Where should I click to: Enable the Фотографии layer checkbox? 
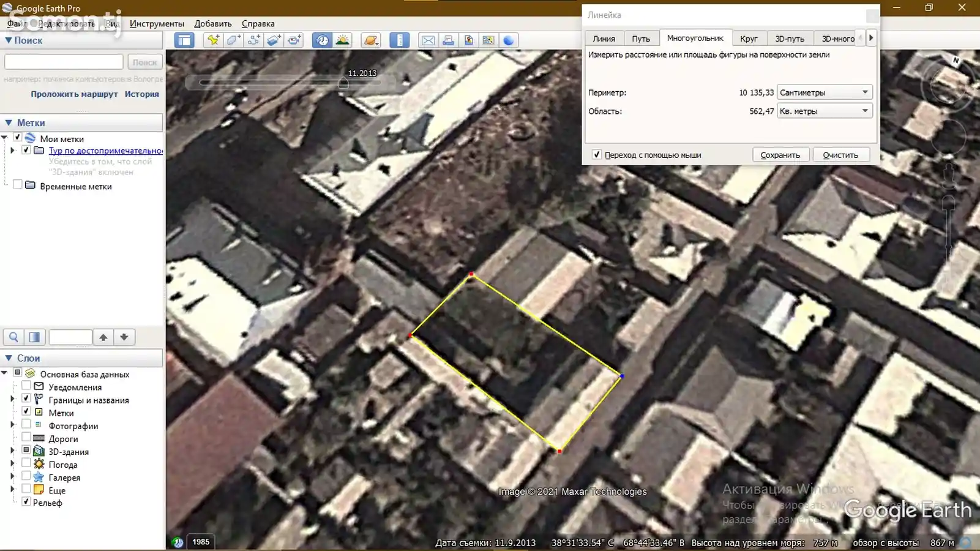click(26, 424)
